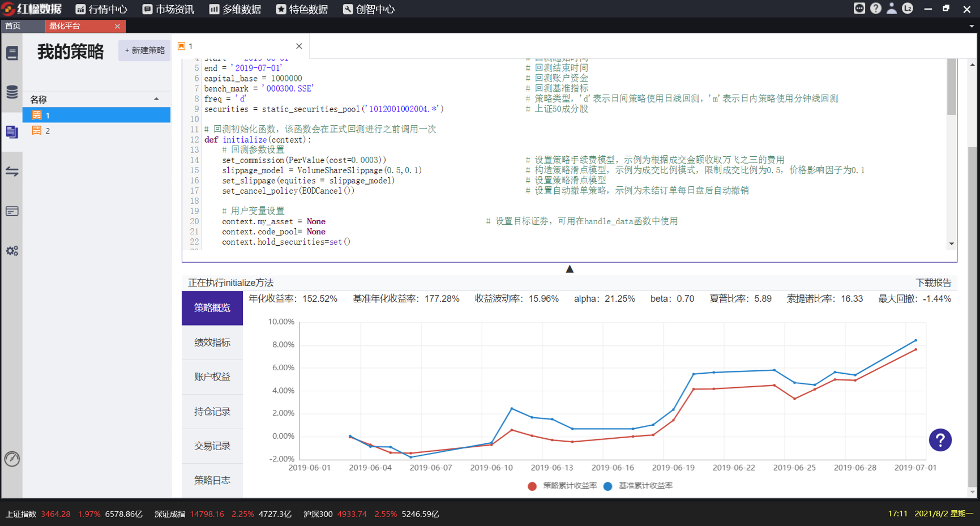The height and width of the screenshot is (526, 980).
Task: Collapse code editor using black triangle
Action: (570, 269)
